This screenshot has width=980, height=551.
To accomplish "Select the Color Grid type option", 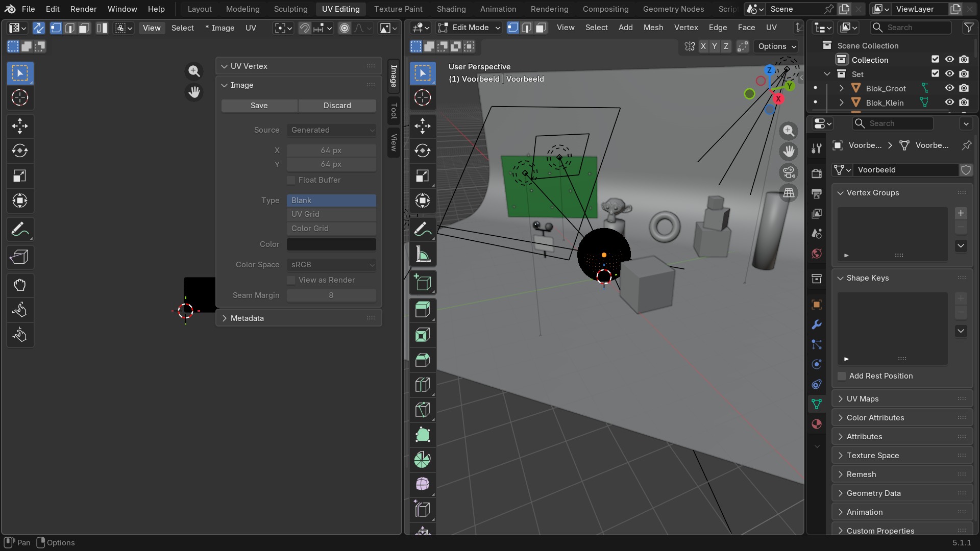I will point(331,229).
